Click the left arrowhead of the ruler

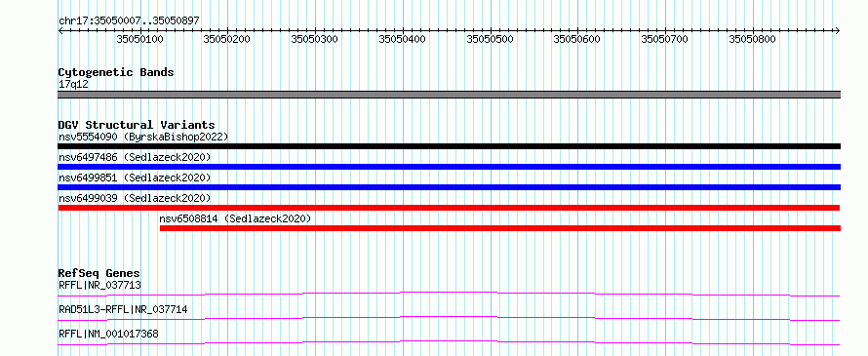click(60, 30)
